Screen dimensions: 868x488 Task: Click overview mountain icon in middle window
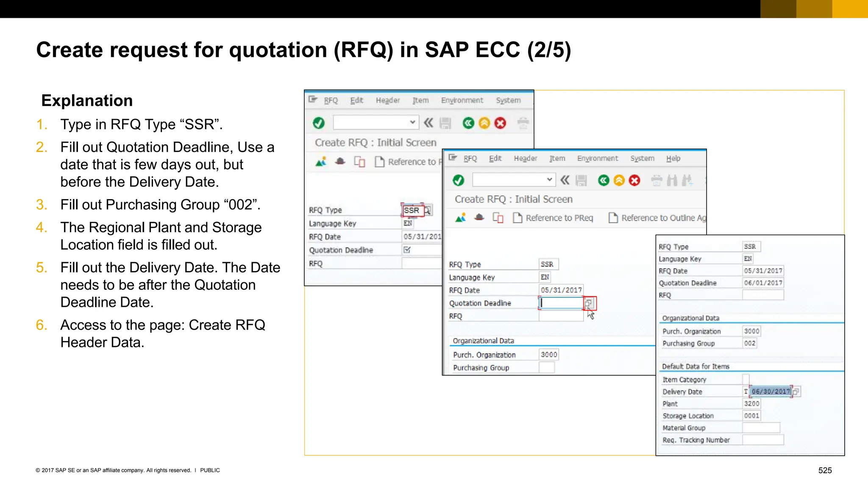click(x=460, y=218)
